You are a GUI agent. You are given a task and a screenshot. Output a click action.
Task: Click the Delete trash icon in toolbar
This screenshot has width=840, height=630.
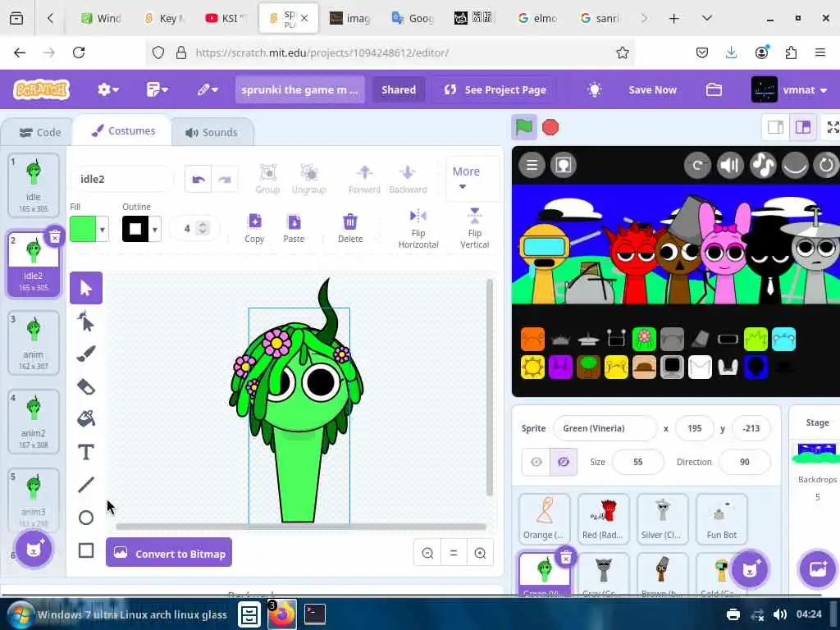pos(349,229)
